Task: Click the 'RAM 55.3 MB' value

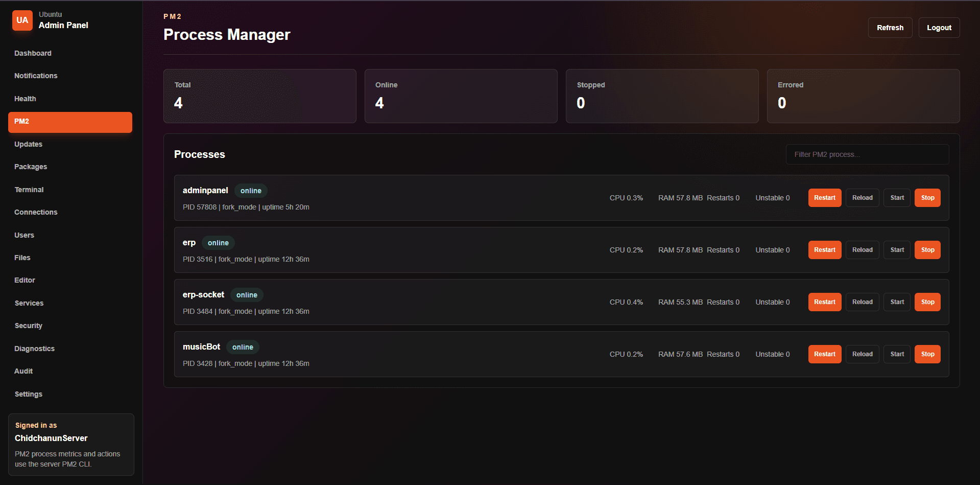Action: pos(680,302)
